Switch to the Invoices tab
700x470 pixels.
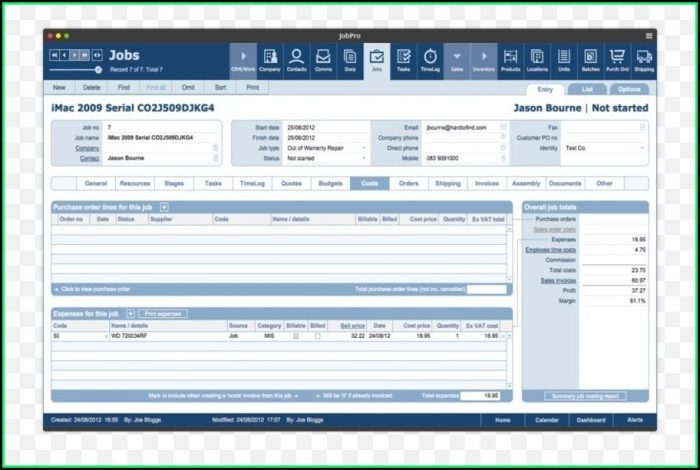[x=487, y=183]
